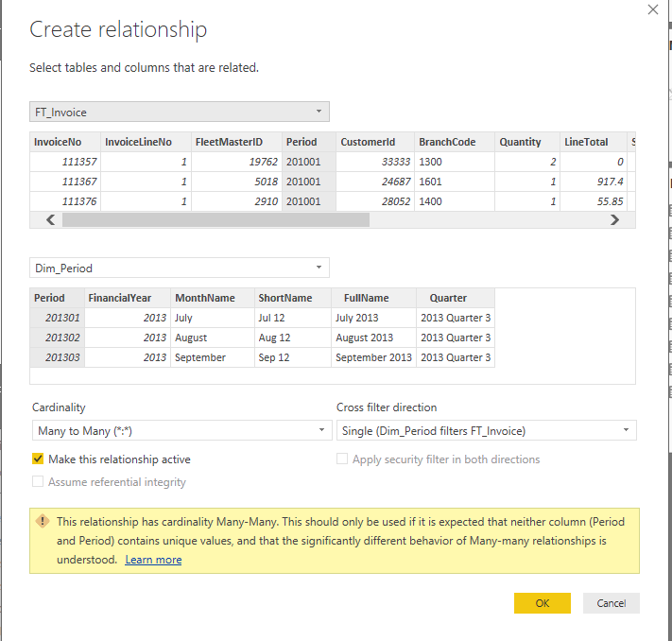672x641 pixels.
Task: Close the Create relationship dialog
Action: pyautogui.click(x=652, y=9)
